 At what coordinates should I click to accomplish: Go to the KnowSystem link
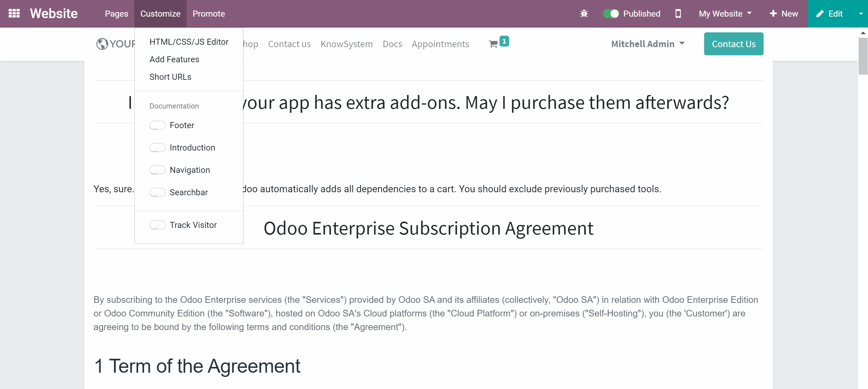click(x=346, y=44)
